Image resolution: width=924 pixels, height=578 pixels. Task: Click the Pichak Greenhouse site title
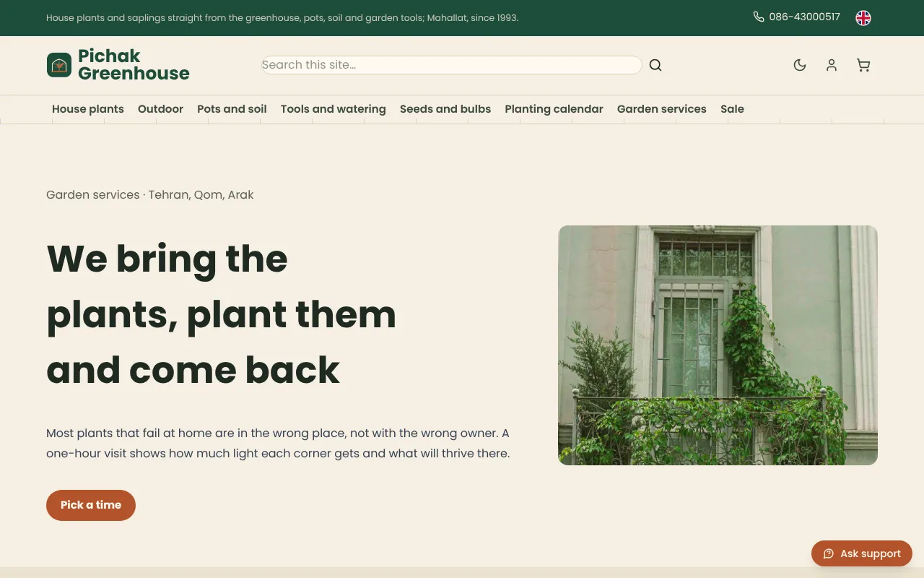pos(134,65)
